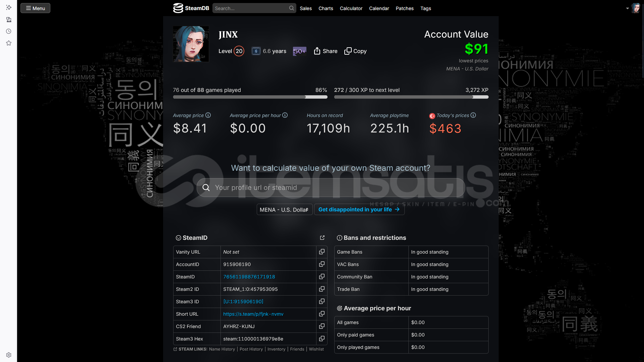Open SteamID external link icon
Image resolution: width=644 pixels, height=362 pixels.
[x=322, y=238]
